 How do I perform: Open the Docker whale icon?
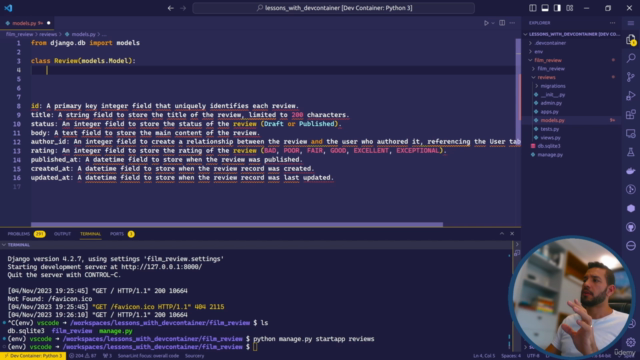click(x=631, y=171)
